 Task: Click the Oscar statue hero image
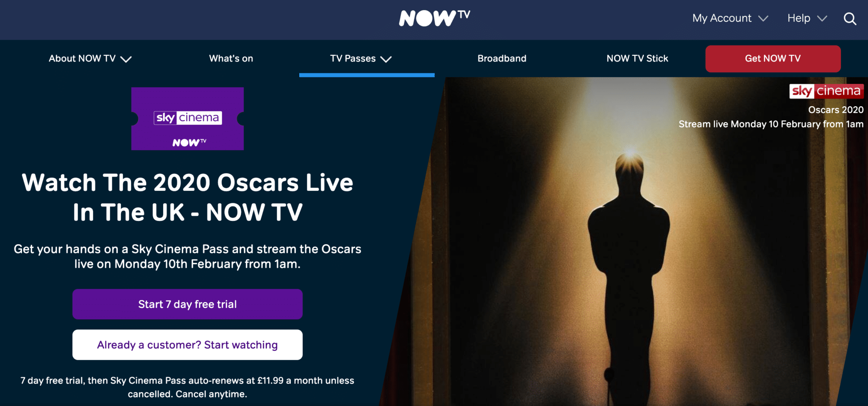point(627,254)
